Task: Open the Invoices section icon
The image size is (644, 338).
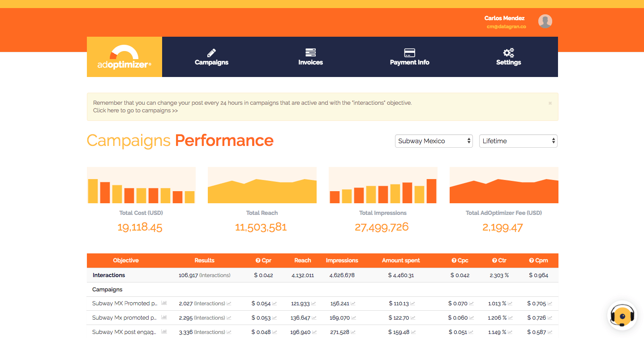Action: (x=310, y=52)
